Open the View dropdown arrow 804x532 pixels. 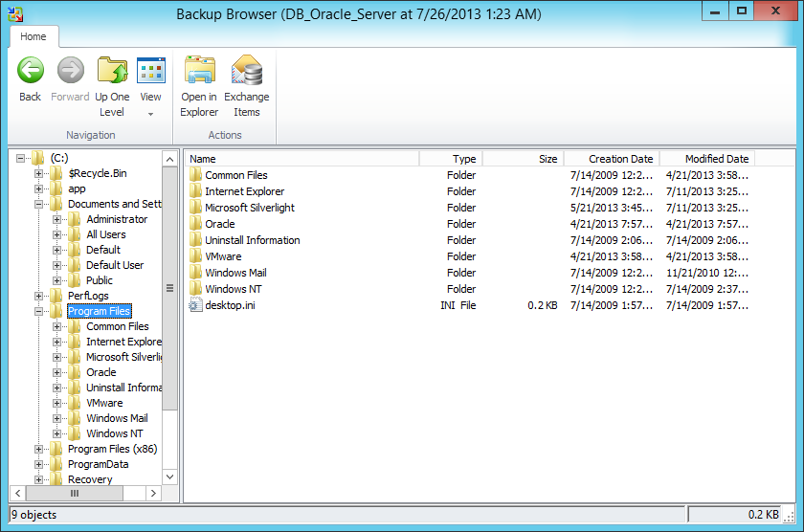(x=150, y=114)
